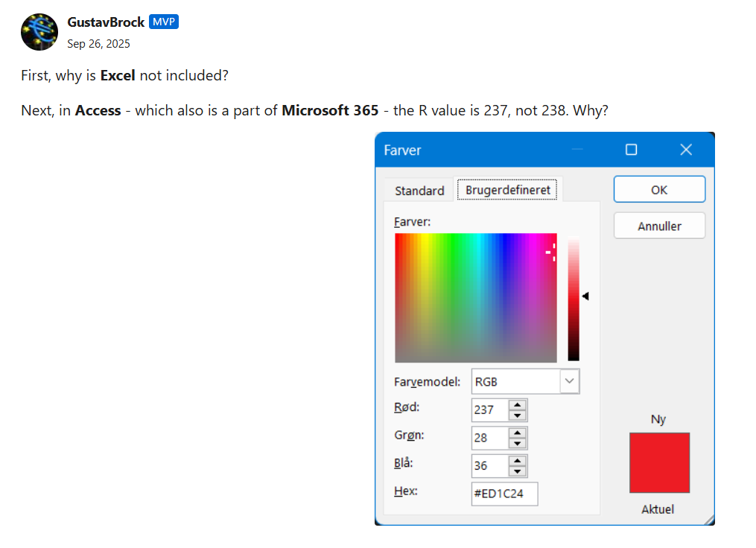This screenshot has height=548, width=756.
Task: Click the MVP badge next to the username
Action: click(163, 22)
